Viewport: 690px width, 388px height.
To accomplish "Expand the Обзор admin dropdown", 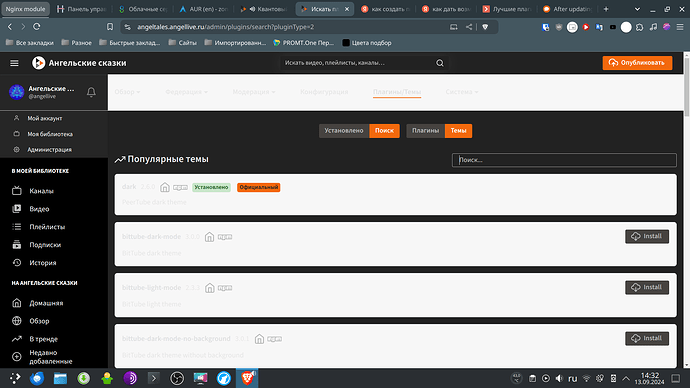I will [127, 92].
